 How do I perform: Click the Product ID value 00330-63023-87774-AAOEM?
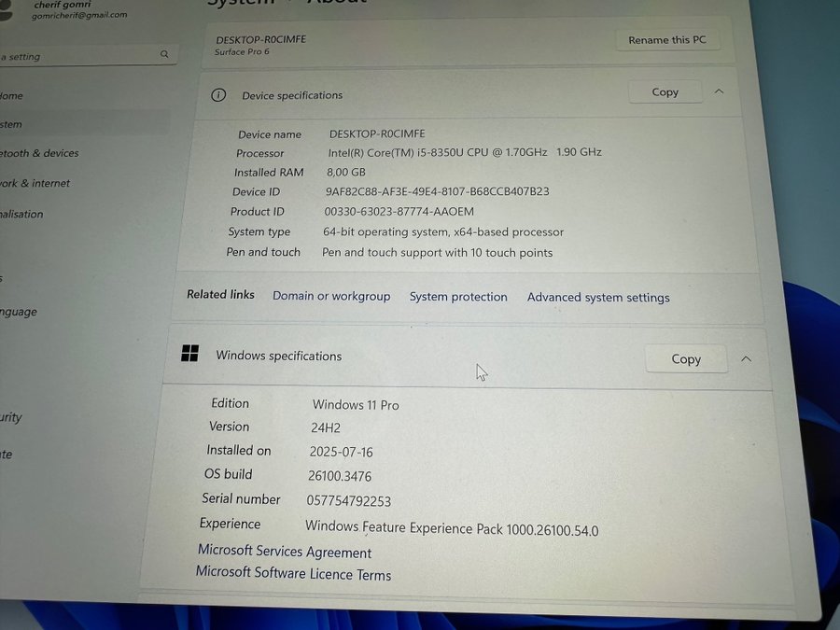399,212
